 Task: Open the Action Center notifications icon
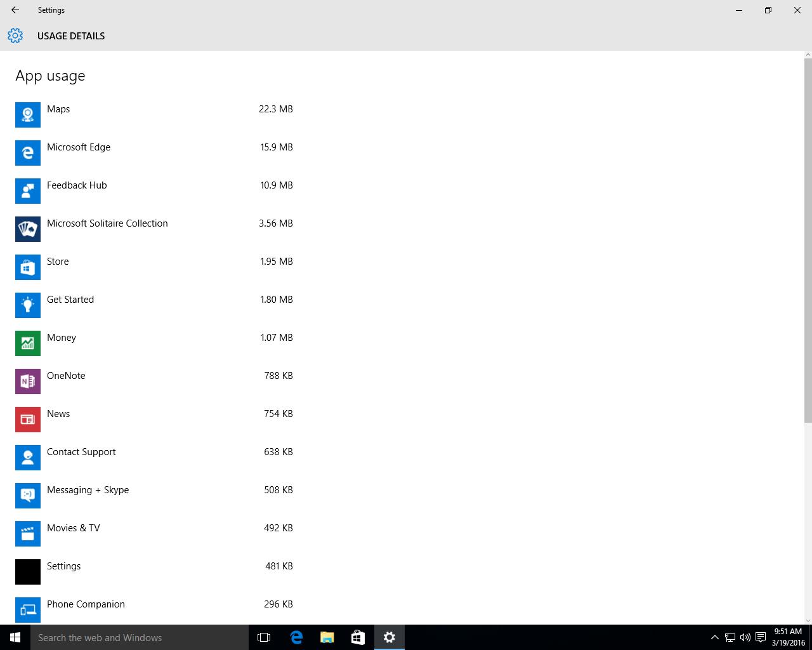click(x=761, y=637)
